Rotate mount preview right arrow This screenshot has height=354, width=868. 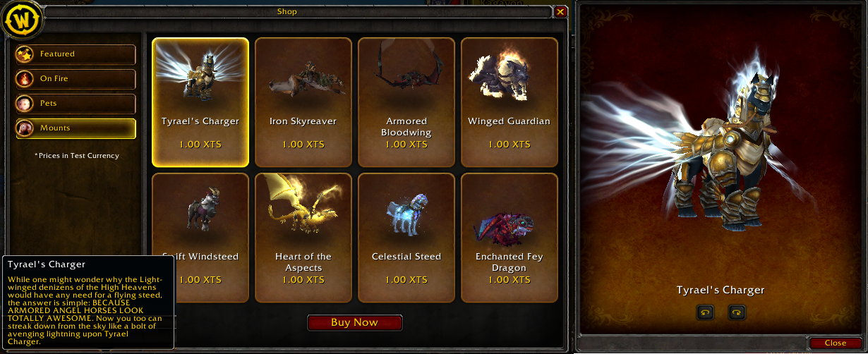click(x=737, y=312)
